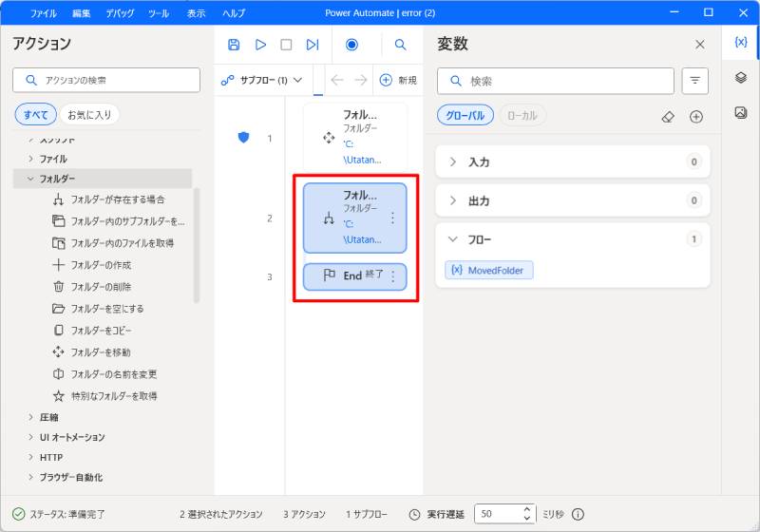The image size is (760, 532).
Task: Select 特別なフォルダーを取得 action
Action: pyautogui.click(x=104, y=396)
